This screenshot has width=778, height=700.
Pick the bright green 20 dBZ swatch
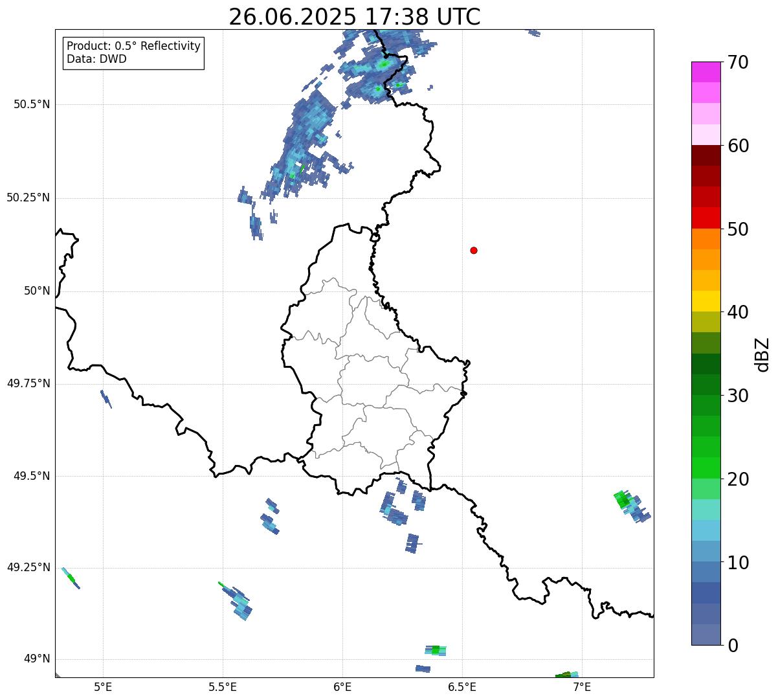point(706,468)
